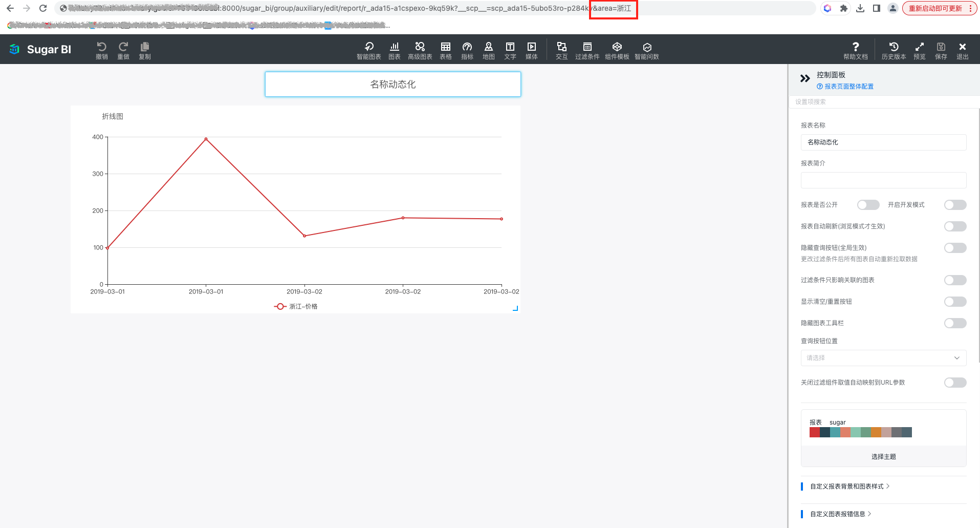Click the 报表名称 input field
This screenshot has height=528, width=980.
click(x=883, y=142)
